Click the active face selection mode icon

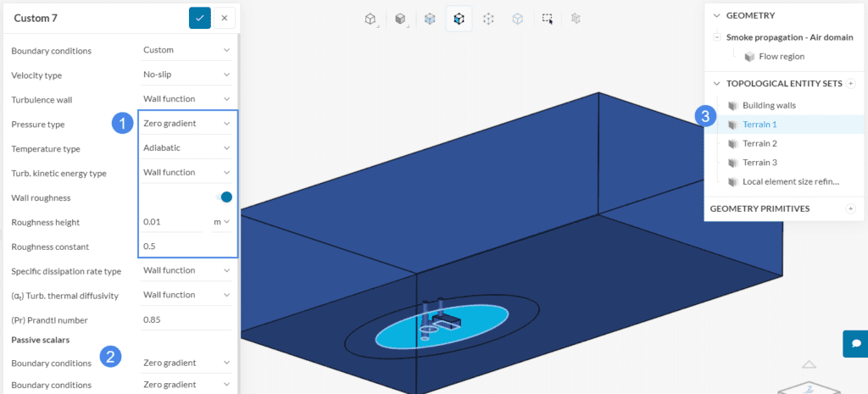pos(459,19)
